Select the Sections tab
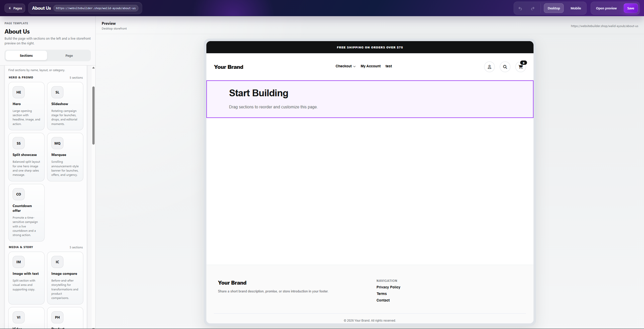Image resolution: width=644 pixels, height=329 pixels. click(x=26, y=56)
